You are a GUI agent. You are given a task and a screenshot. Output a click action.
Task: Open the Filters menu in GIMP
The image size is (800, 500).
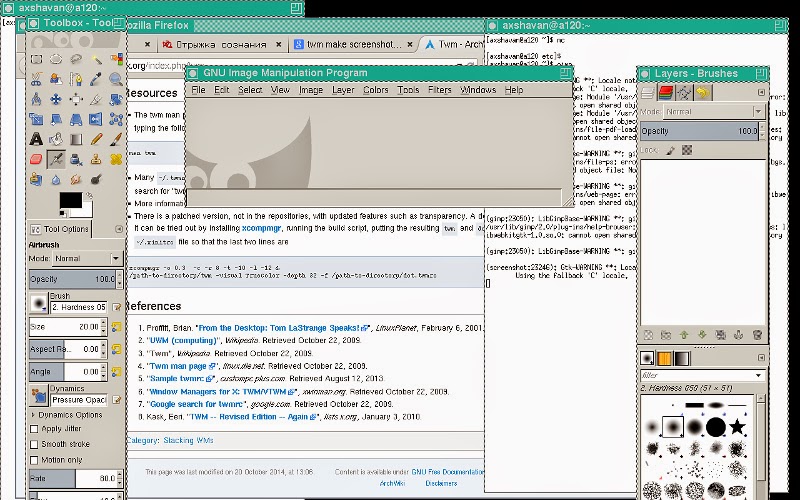440,90
